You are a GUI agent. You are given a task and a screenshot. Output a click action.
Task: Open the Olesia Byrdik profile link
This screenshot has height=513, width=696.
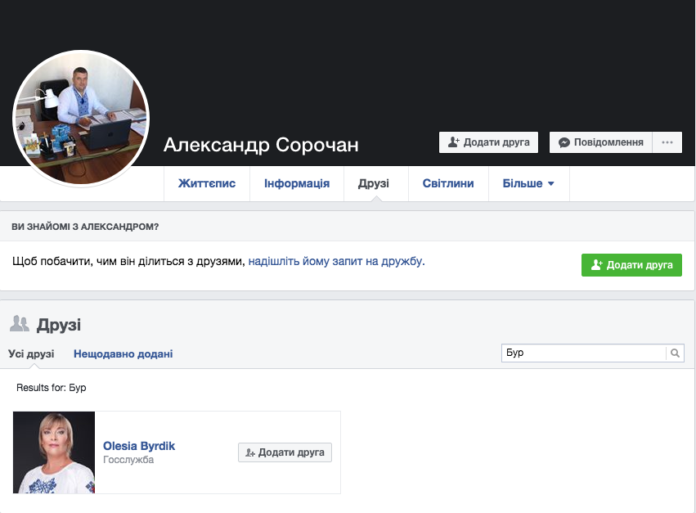[139, 446]
